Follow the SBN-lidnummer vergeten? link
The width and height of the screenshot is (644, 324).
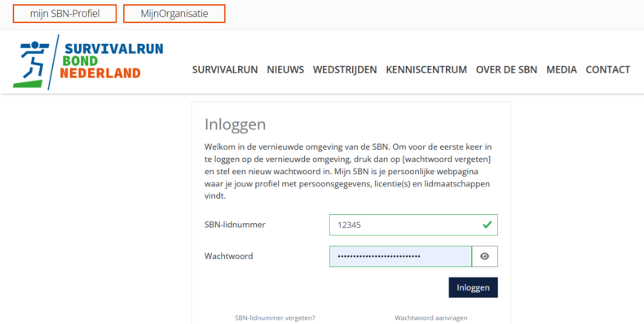276,317
